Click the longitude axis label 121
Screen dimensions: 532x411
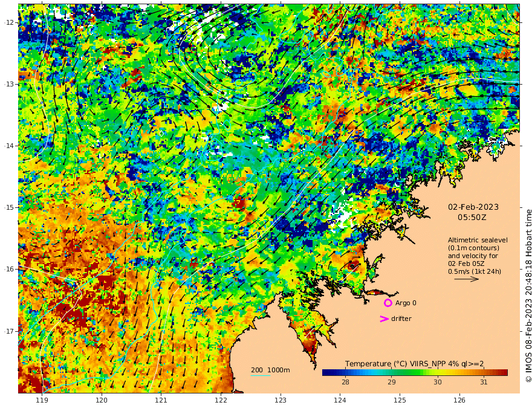161,400
